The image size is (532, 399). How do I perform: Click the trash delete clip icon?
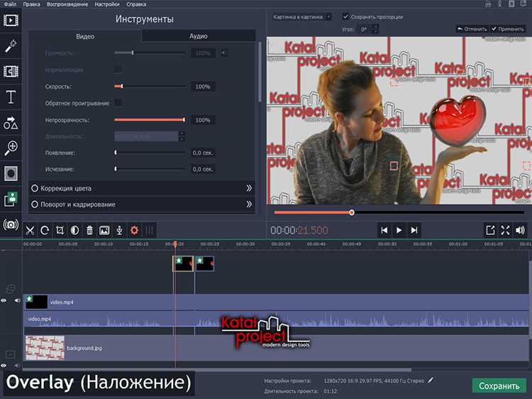tap(89, 230)
